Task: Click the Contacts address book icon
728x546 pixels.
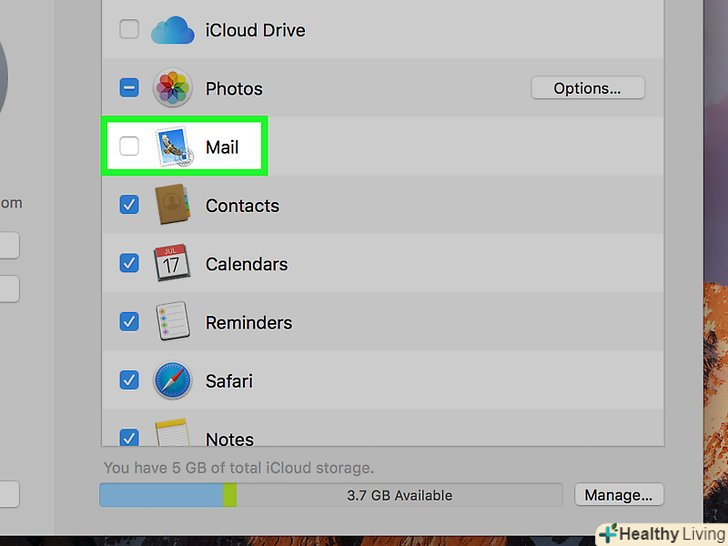Action: click(172, 205)
